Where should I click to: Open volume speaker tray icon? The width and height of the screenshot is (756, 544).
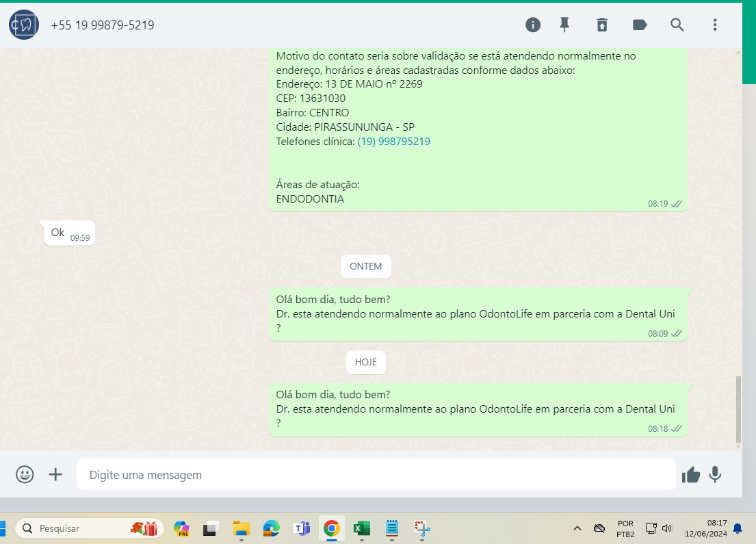click(x=667, y=528)
